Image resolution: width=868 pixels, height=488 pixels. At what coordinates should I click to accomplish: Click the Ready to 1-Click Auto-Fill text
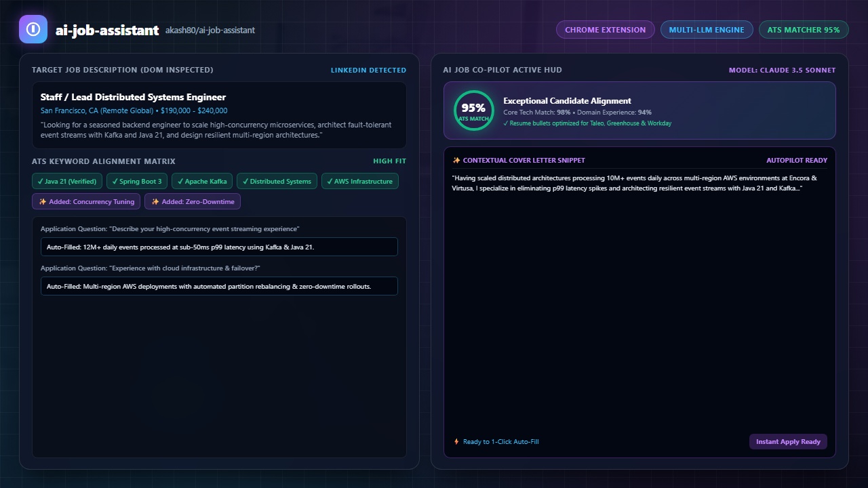pyautogui.click(x=501, y=442)
